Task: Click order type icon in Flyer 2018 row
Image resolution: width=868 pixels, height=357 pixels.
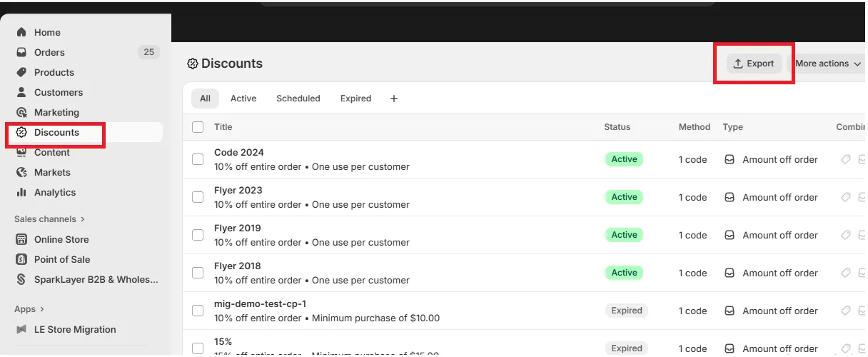Action: coord(730,273)
